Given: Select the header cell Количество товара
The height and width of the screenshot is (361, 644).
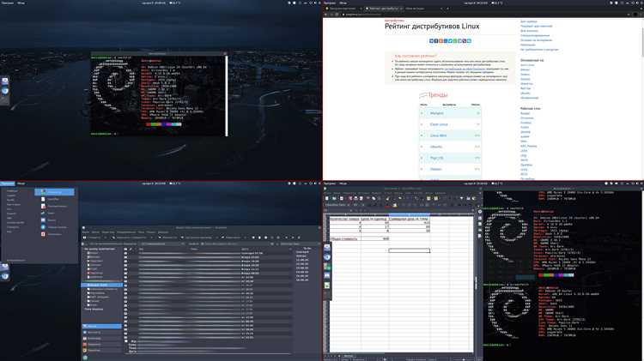Looking at the screenshot, I should tap(345, 219).
